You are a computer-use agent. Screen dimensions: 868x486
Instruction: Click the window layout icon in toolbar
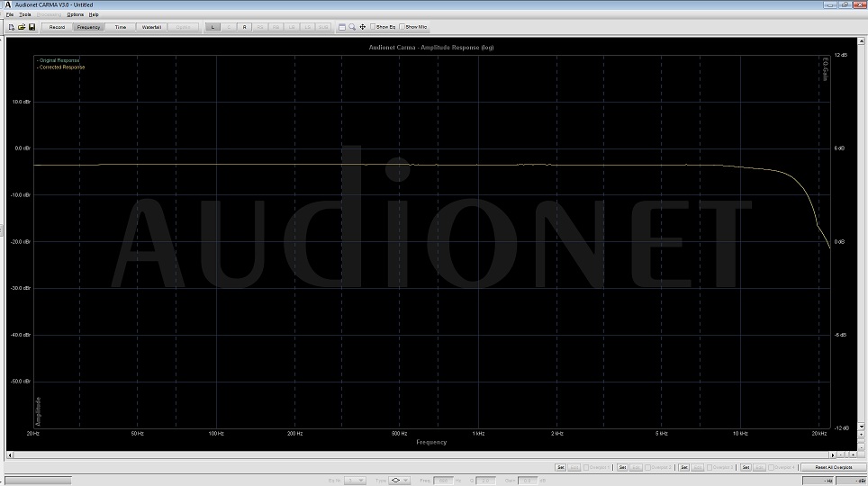(341, 27)
